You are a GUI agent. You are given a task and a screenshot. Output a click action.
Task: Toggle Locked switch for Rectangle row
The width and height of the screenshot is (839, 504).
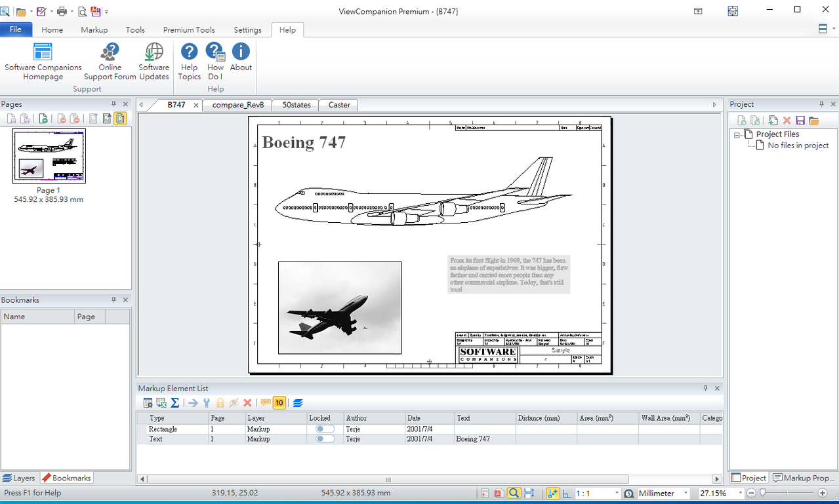(x=325, y=429)
